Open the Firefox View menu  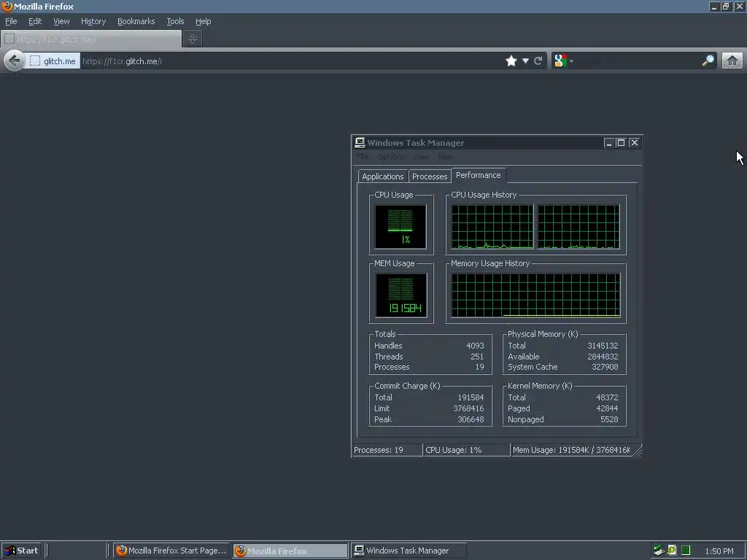click(61, 21)
